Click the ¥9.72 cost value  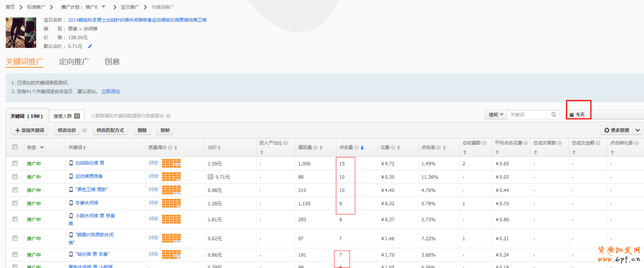[388, 164]
